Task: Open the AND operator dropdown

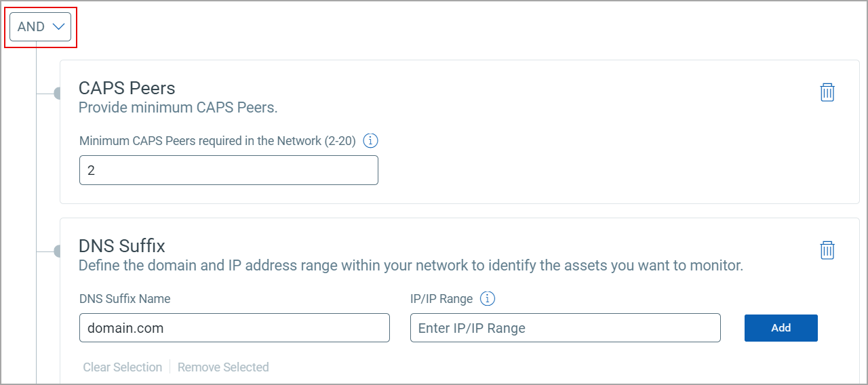Action: 41,27
